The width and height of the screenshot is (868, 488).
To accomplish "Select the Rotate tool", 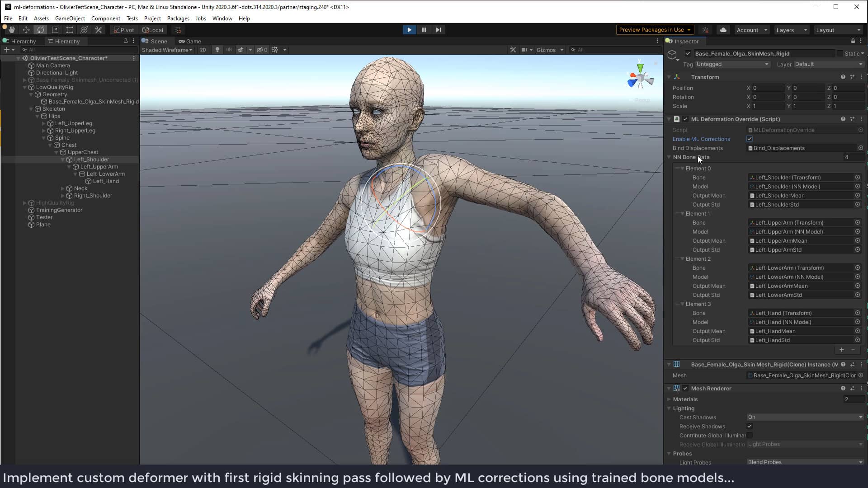I will click(x=41, y=29).
